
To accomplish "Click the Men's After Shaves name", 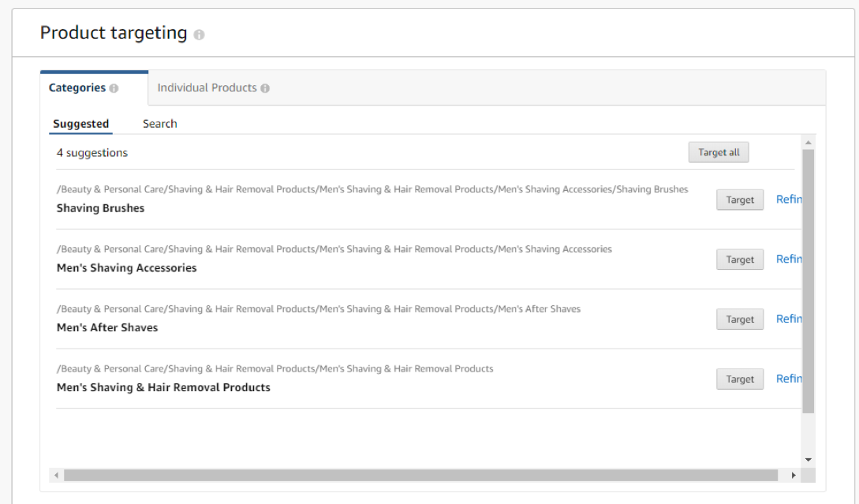I will pyautogui.click(x=107, y=327).
